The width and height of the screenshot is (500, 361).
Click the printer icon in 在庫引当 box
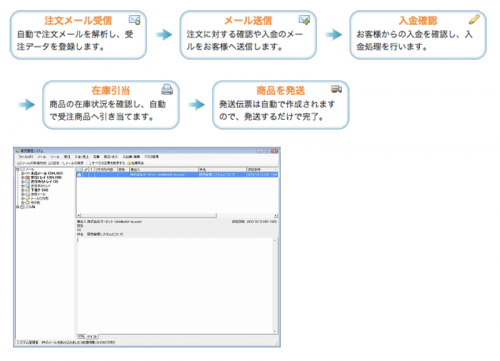[x=167, y=89]
